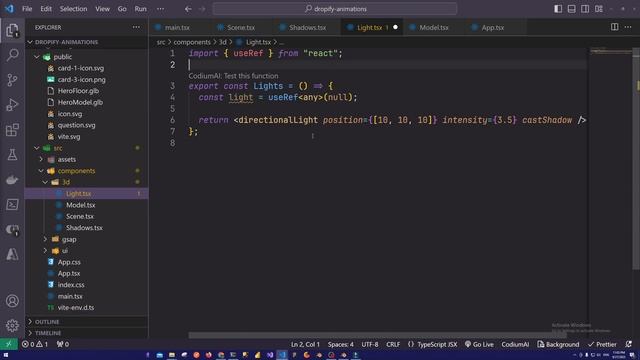This screenshot has width=640, height=360.
Task: Open the Accounts menu icon
Action: click(x=12, y=301)
